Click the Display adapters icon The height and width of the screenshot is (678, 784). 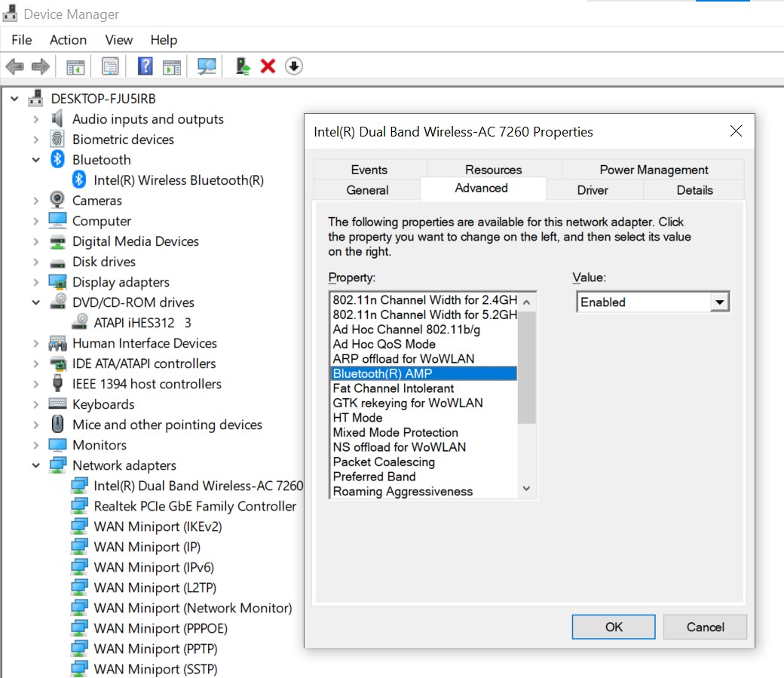[57, 282]
